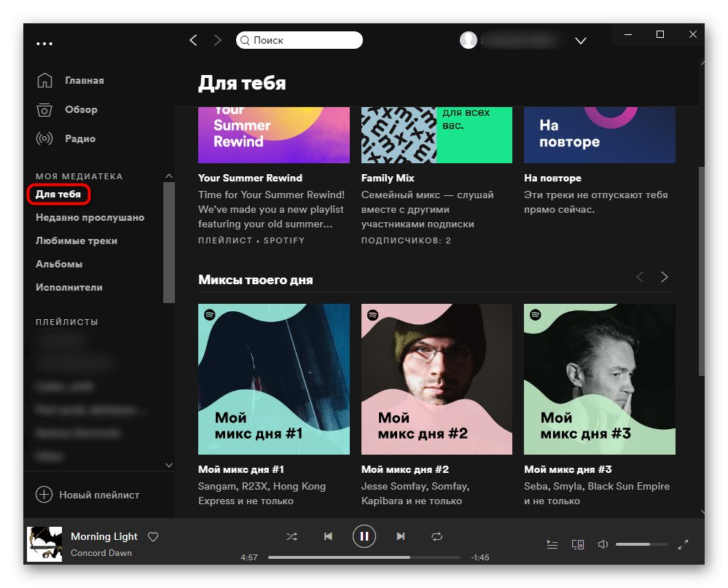
Task: Click the Мой микс дня #2 title
Action: pos(405,470)
